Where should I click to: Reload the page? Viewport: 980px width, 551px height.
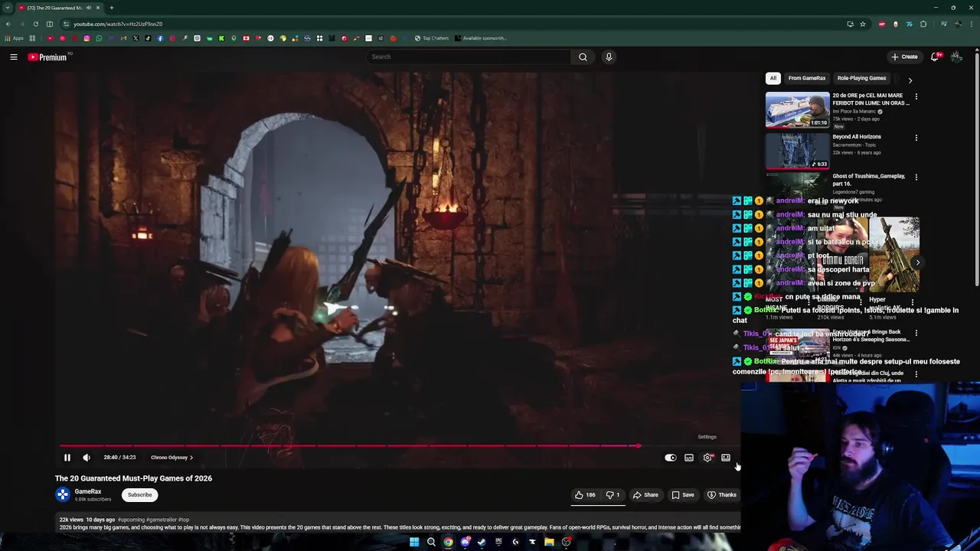(35, 24)
